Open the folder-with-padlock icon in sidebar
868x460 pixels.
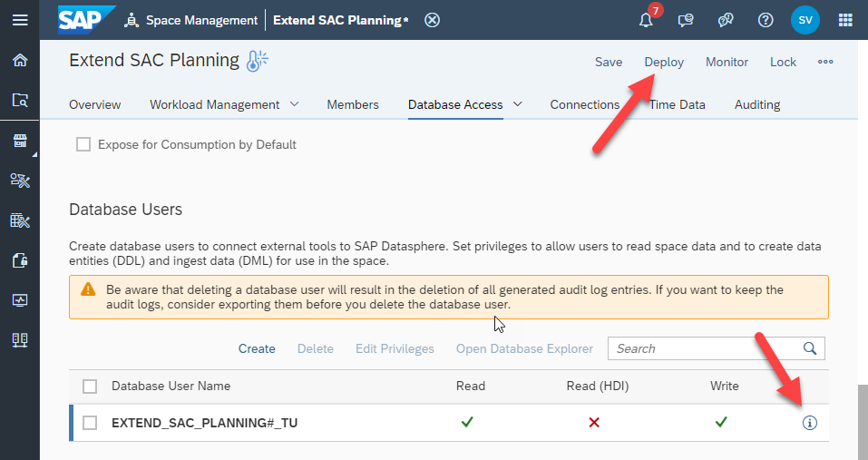pyautogui.click(x=20, y=260)
